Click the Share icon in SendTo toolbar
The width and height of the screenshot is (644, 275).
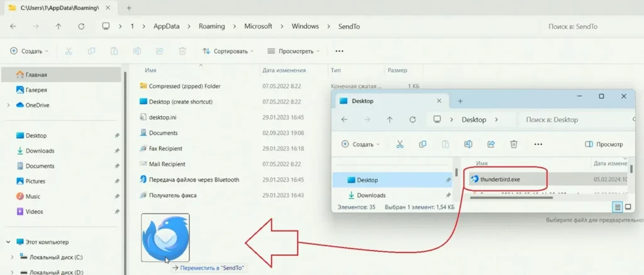pyautogui.click(x=160, y=51)
